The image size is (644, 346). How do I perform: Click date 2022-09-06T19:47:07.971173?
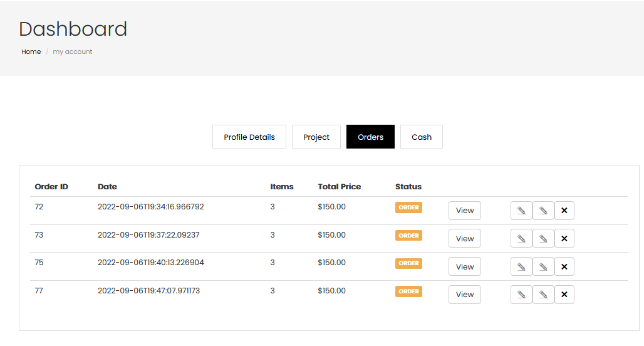[148, 291]
